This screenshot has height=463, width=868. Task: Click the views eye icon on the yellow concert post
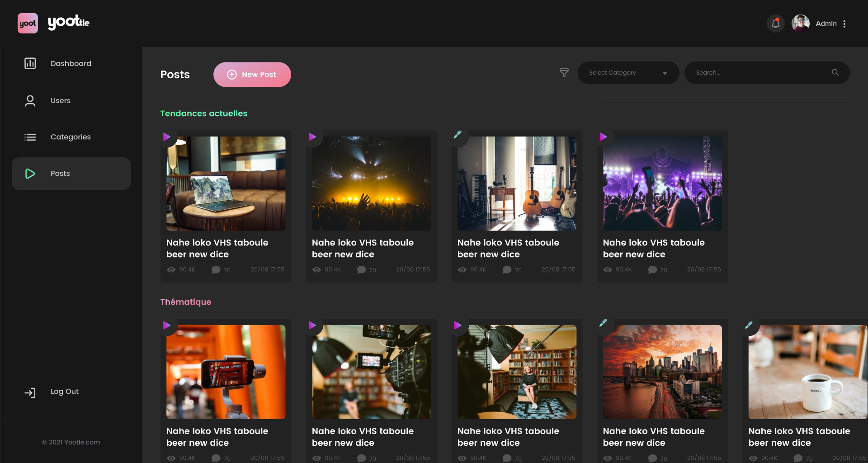tap(317, 270)
